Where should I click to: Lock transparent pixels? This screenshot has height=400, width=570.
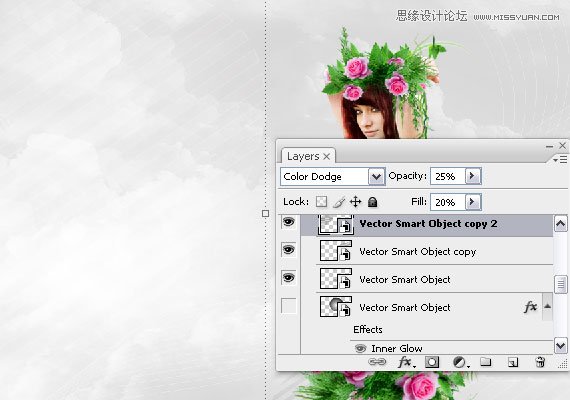coord(321,201)
